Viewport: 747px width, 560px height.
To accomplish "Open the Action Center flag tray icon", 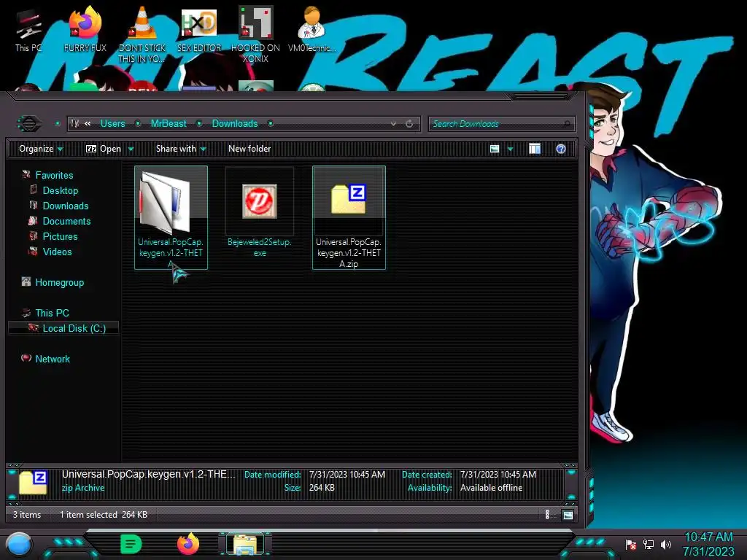I will click(x=631, y=544).
